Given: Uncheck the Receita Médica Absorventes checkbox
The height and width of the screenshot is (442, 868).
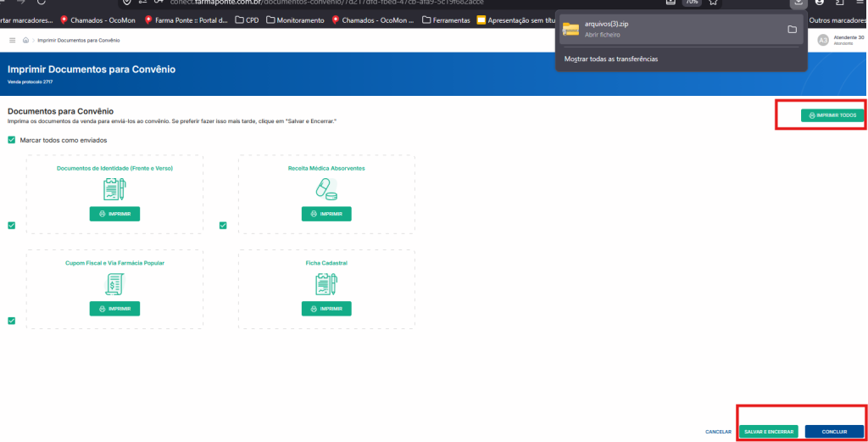Looking at the screenshot, I should (223, 226).
